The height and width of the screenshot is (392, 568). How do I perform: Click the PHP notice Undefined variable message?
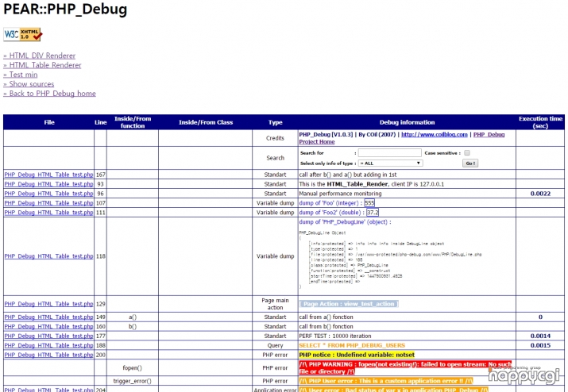point(357,355)
